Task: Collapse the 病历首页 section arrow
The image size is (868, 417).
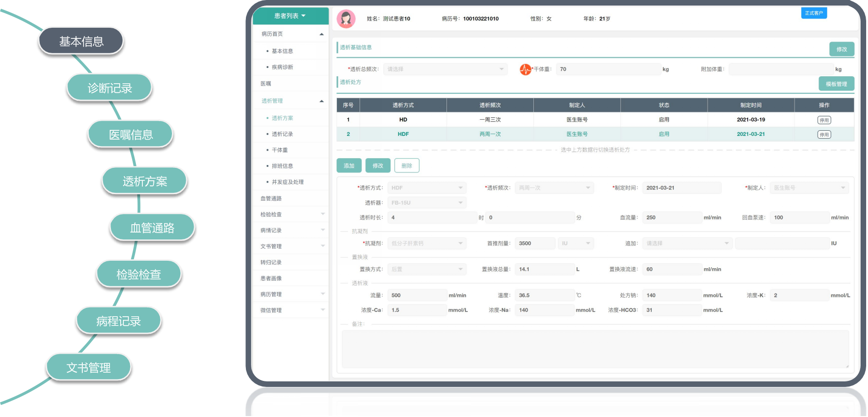Action: pyautogui.click(x=322, y=34)
